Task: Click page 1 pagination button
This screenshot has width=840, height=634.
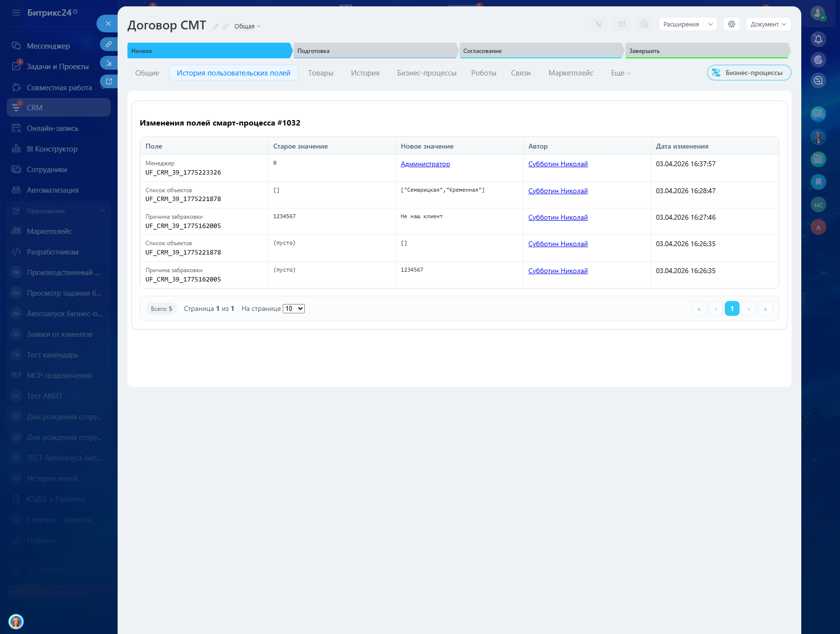Action: (732, 308)
